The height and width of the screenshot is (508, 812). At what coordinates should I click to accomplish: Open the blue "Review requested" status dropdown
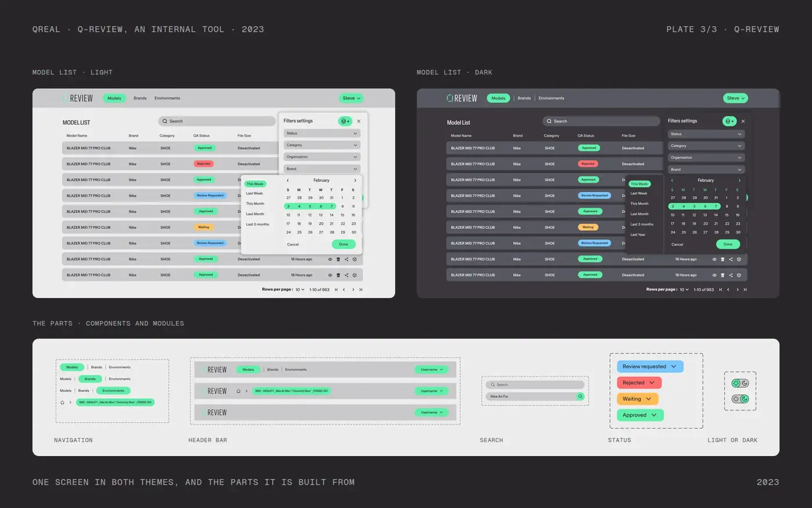tap(650, 366)
